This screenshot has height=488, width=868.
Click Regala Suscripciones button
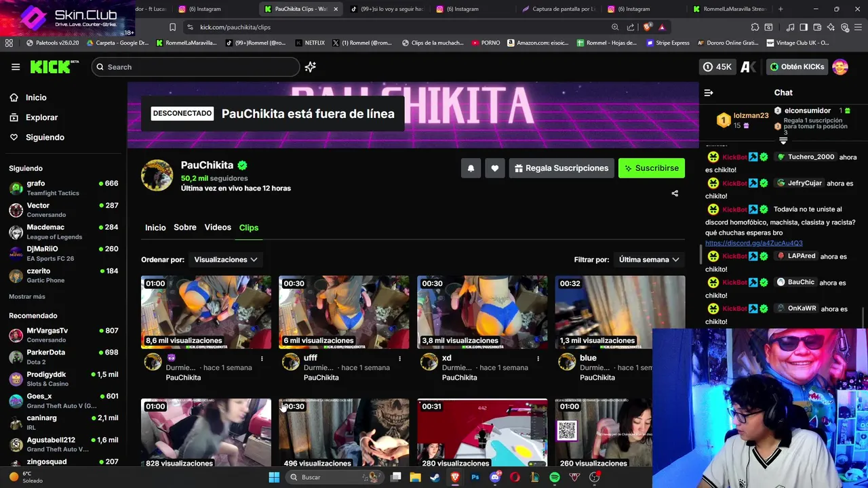(x=561, y=168)
